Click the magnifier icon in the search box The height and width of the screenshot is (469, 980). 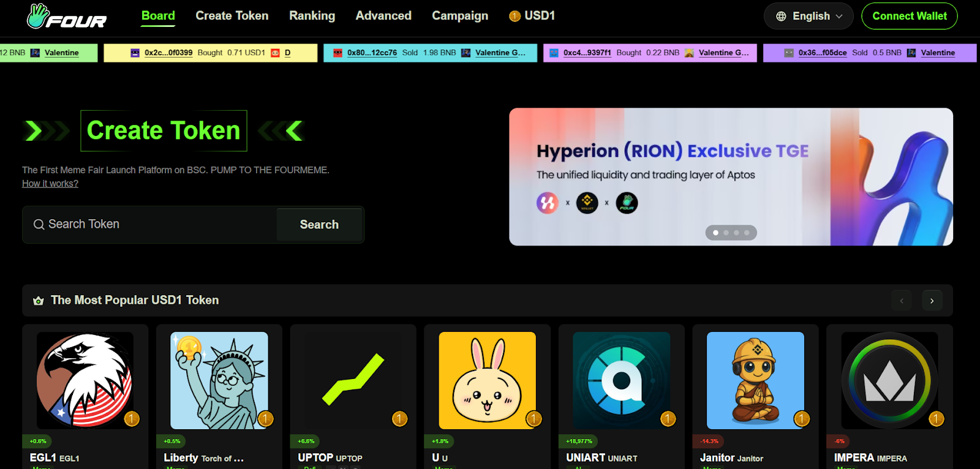point(39,225)
